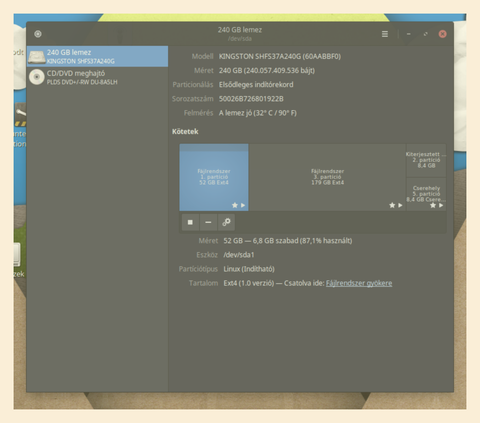Click the power icon in the header bar
This screenshot has height=423, width=480.
pyautogui.click(x=38, y=34)
